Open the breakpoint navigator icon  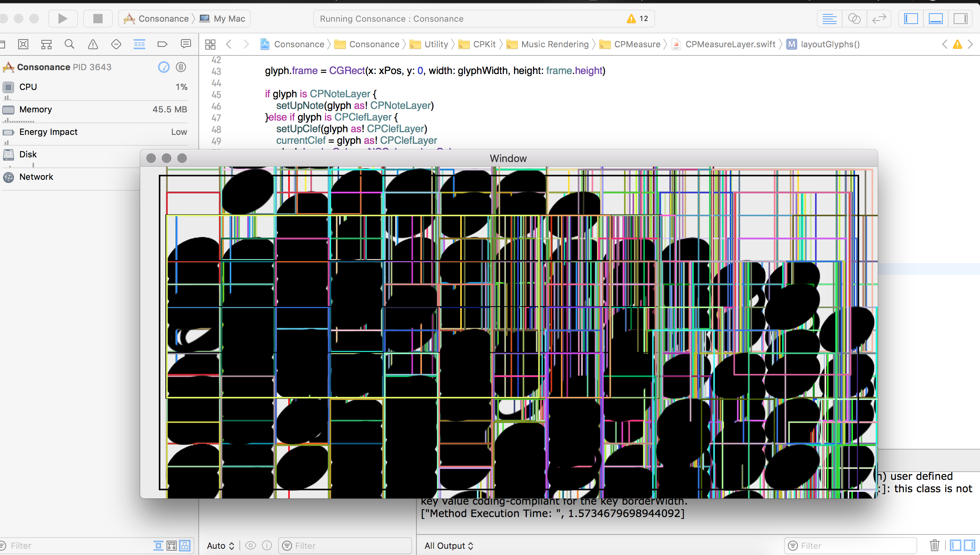click(x=163, y=44)
